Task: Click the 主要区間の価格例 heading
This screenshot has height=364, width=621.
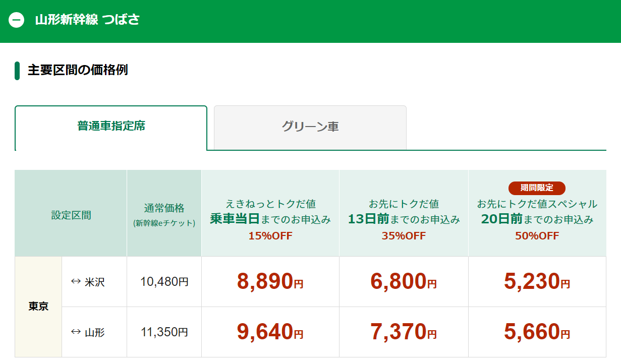Action: (78, 70)
